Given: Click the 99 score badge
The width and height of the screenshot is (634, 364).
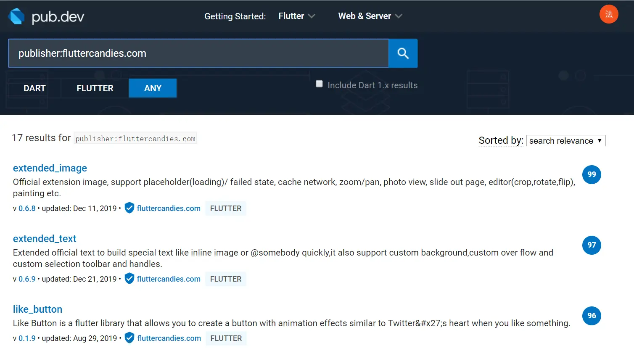Looking at the screenshot, I should tap(591, 174).
